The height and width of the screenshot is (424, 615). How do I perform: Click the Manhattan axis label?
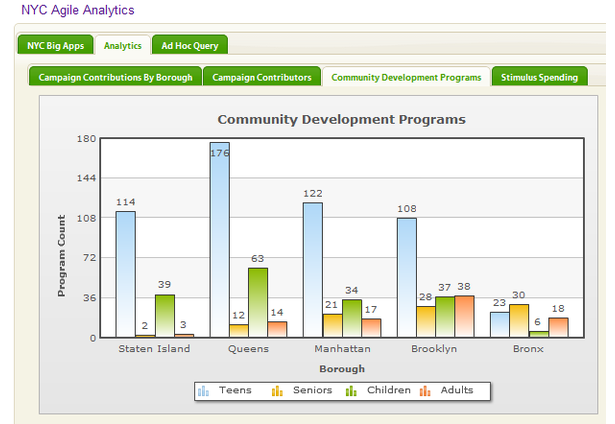tap(342, 349)
